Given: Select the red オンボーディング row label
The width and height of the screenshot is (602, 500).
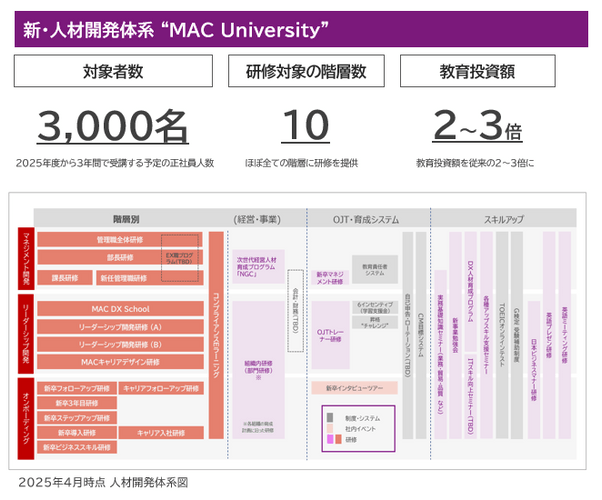Looking at the screenshot, I should click(x=26, y=419).
